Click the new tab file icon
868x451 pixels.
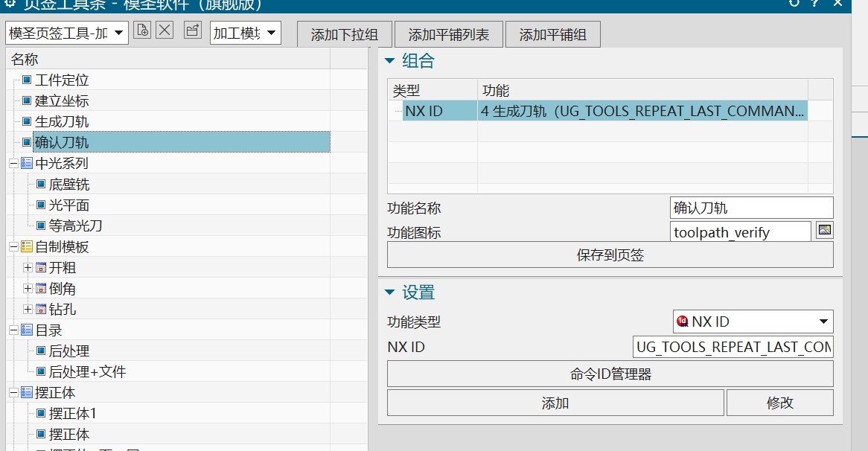(x=142, y=30)
